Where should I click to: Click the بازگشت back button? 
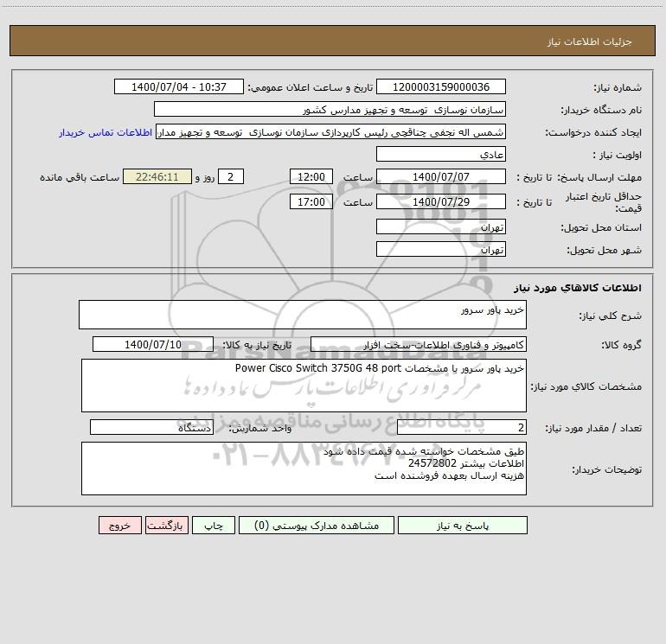[x=166, y=526]
